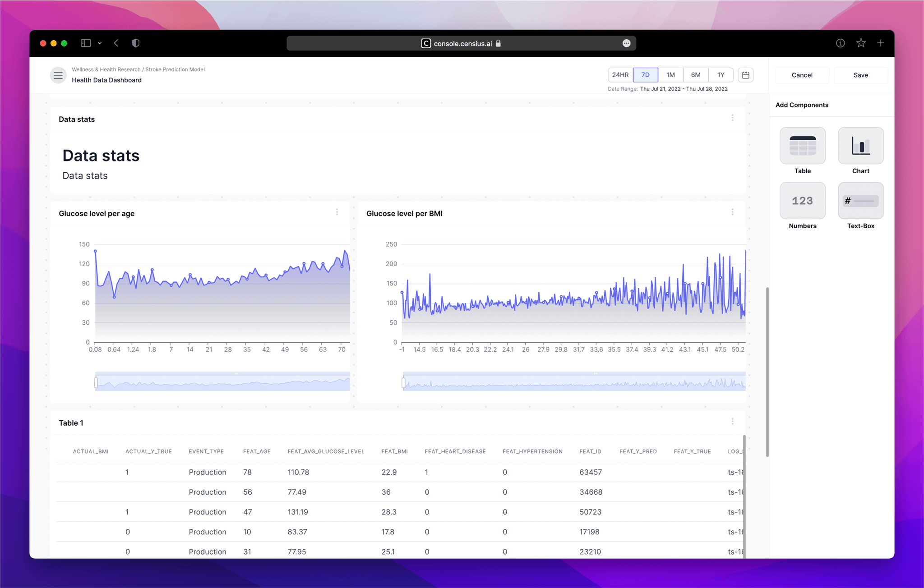Click the ACTUAL_BMI column header
Image resolution: width=924 pixels, height=588 pixels.
point(91,451)
